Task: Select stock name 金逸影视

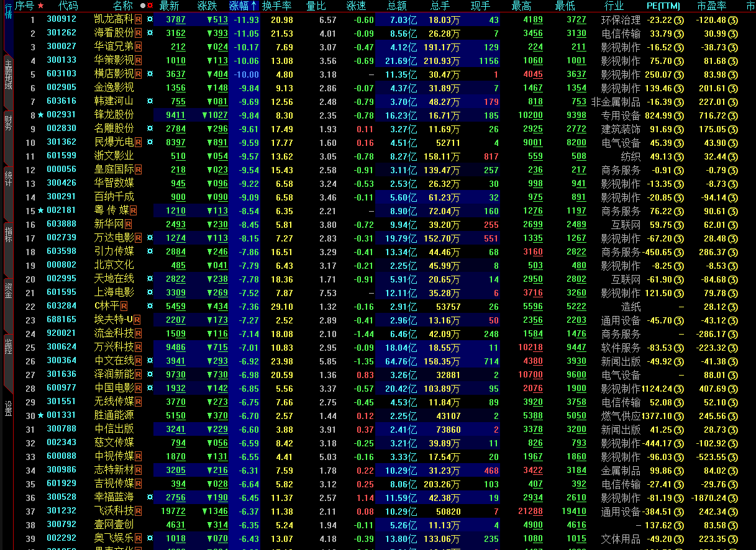Action: [x=114, y=88]
